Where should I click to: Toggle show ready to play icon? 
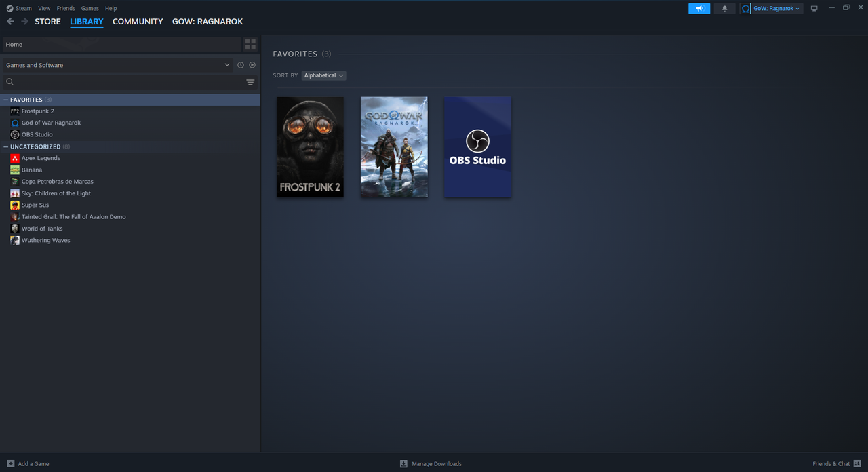click(x=252, y=65)
